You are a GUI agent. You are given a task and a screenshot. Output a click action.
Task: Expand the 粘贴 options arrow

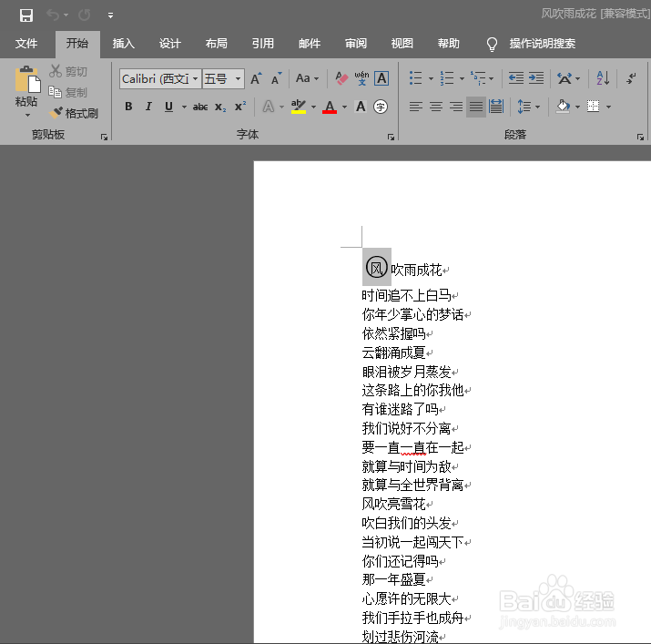[27, 115]
